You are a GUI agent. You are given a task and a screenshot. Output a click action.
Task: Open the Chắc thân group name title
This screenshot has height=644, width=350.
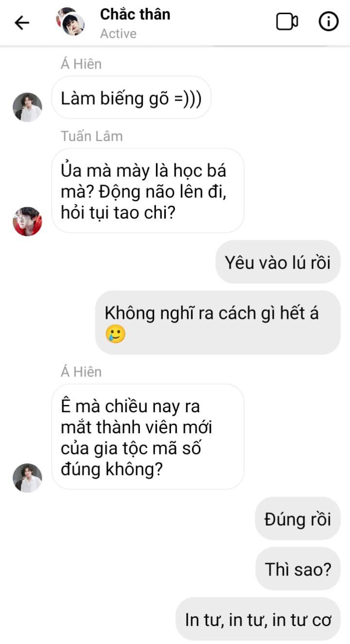click(135, 15)
